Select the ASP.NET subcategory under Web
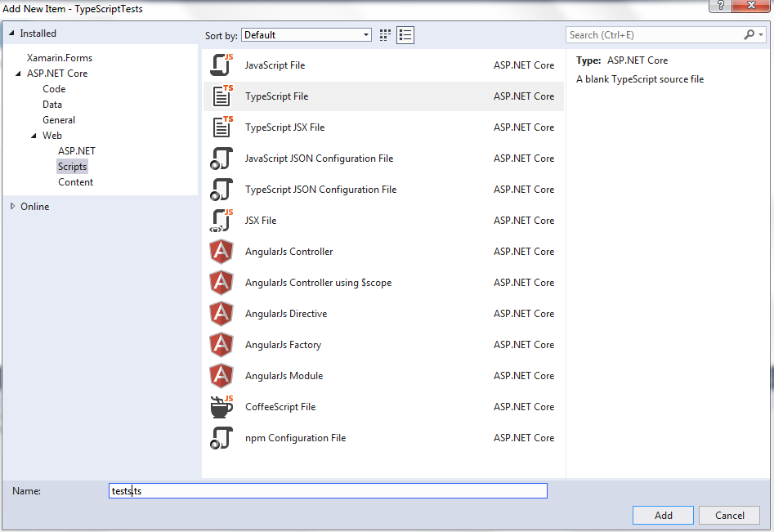The width and height of the screenshot is (774, 532). pyautogui.click(x=77, y=151)
